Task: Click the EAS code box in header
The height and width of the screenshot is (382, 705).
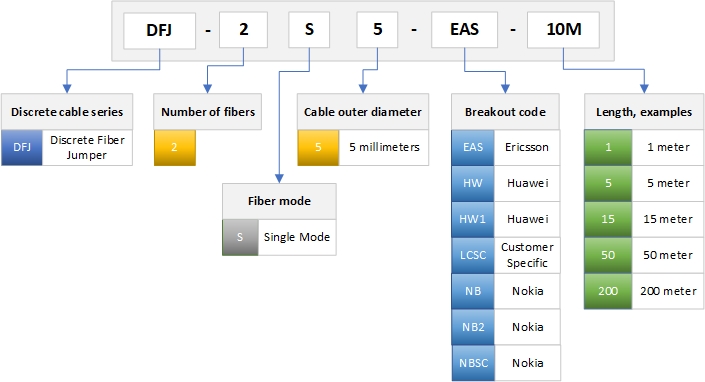Action: [x=464, y=30]
